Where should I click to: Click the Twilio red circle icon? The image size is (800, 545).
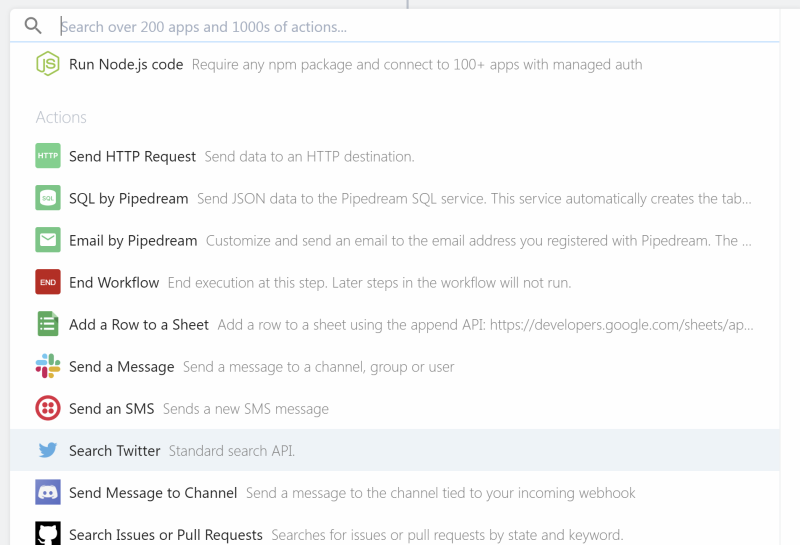point(48,408)
